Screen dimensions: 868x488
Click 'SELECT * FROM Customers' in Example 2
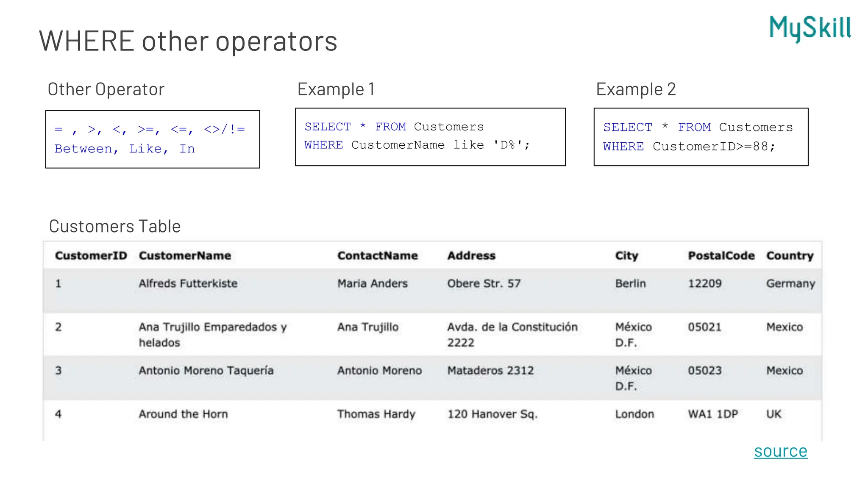click(x=698, y=127)
